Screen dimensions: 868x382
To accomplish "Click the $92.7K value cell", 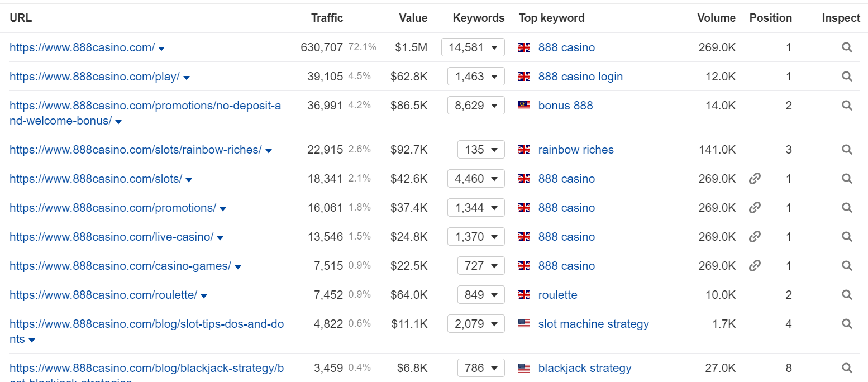I will [409, 150].
